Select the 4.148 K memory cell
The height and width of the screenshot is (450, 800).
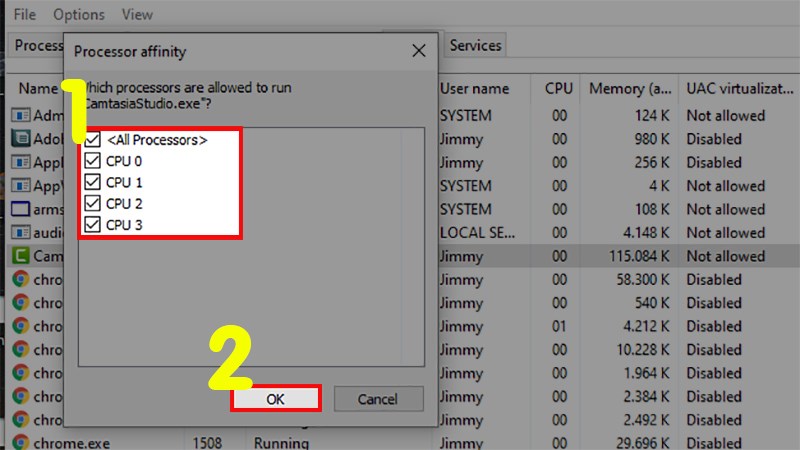point(646,233)
